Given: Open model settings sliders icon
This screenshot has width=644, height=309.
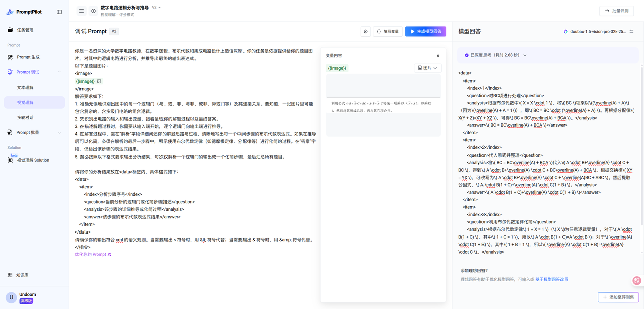Looking at the screenshot, I should tap(631, 31).
